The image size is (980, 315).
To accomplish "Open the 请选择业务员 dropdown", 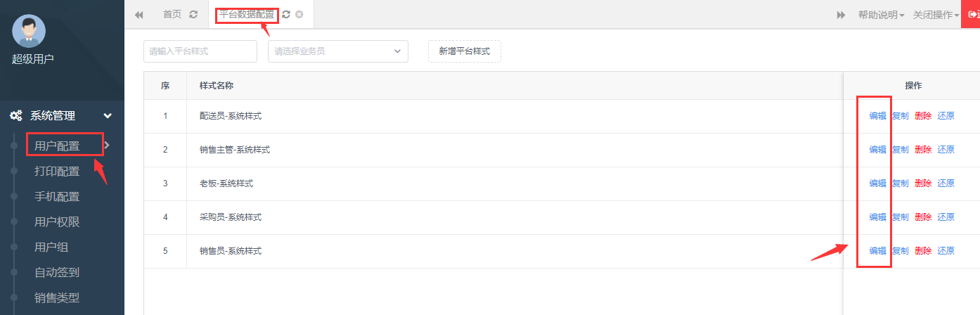I will pos(338,51).
